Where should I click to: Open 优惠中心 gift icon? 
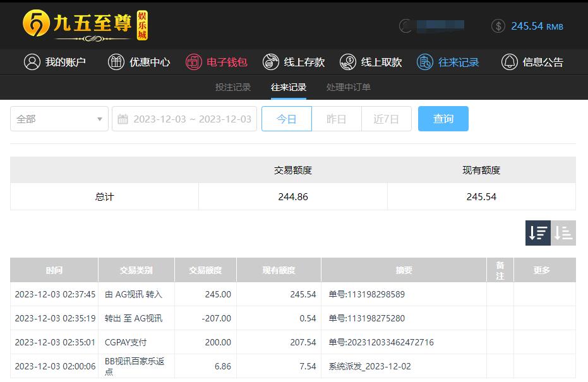pos(116,62)
